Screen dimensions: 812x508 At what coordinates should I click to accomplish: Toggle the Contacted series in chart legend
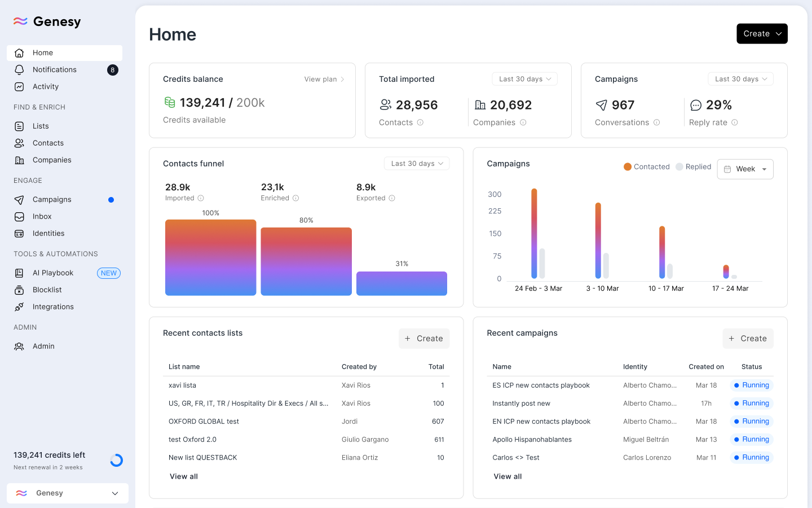pos(646,167)
